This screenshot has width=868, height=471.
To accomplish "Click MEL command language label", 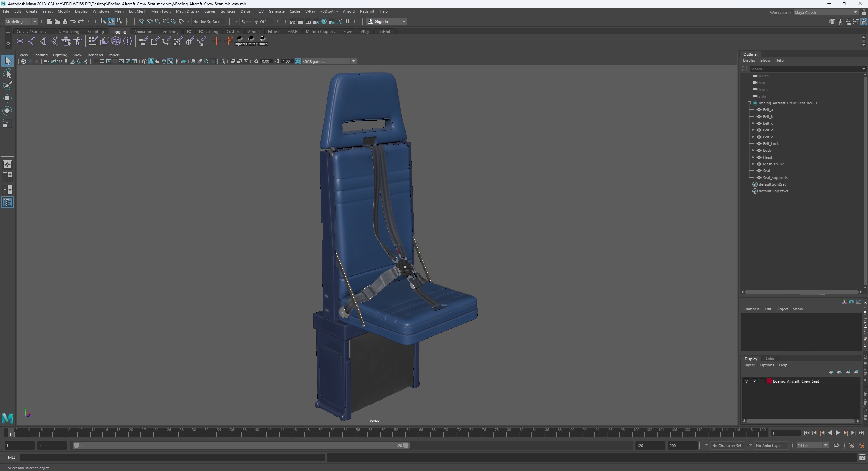I will [x=12, y=457].
